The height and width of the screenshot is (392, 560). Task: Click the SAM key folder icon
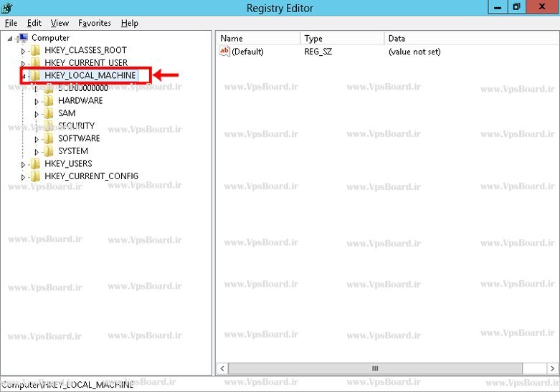[x=48, y=113]
